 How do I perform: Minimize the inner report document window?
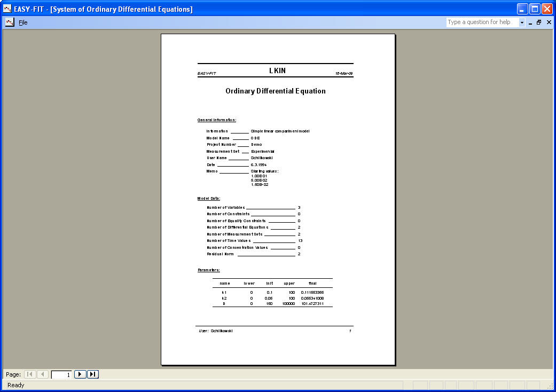point(530,22)
